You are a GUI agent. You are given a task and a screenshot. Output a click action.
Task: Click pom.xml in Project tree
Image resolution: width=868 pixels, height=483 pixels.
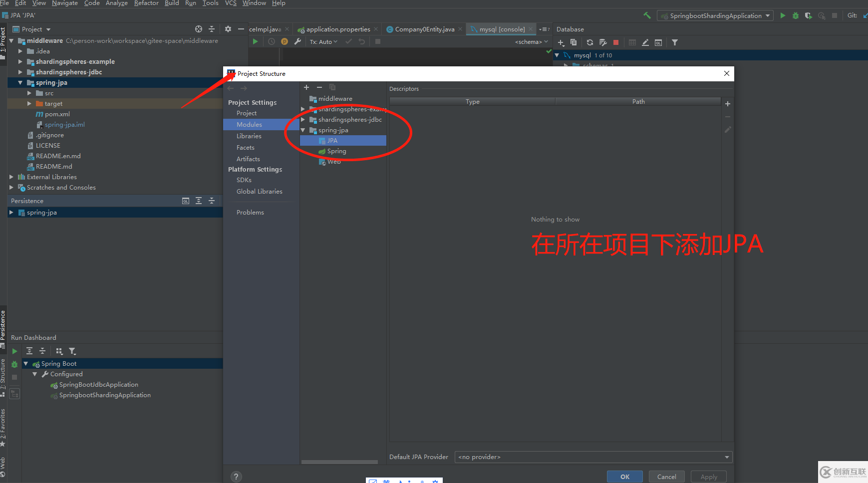coord(57,114)
